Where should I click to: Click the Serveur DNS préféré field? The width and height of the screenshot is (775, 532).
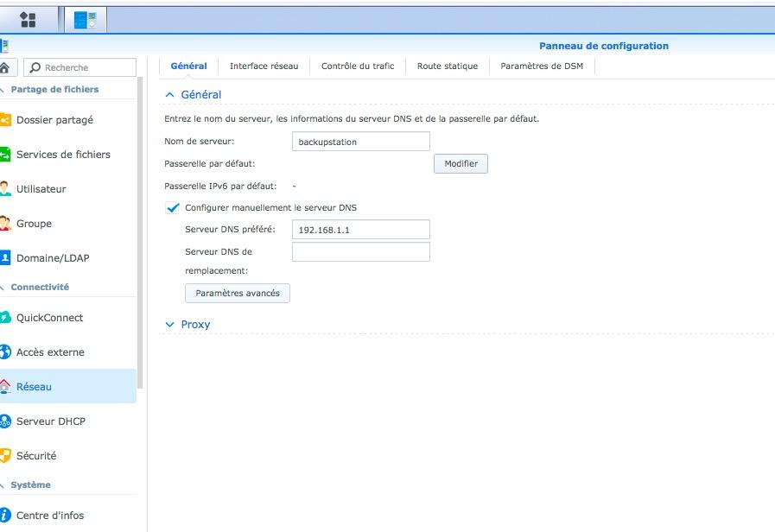point(361,230)
